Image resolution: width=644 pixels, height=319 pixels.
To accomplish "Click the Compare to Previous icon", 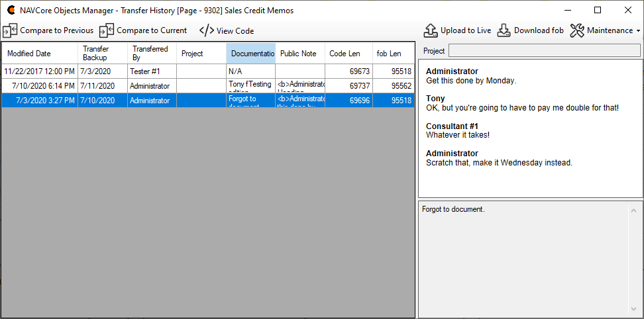I will [x=11, y=30].
